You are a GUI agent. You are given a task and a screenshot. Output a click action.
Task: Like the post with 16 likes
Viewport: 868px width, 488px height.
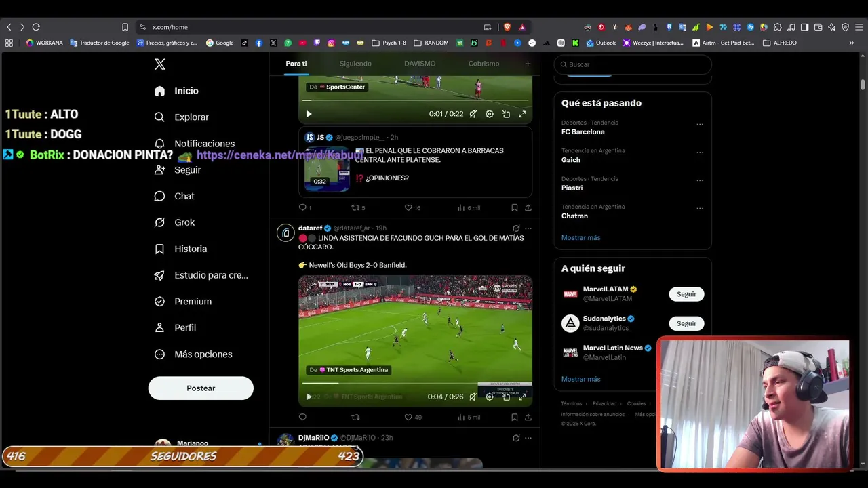408,208
